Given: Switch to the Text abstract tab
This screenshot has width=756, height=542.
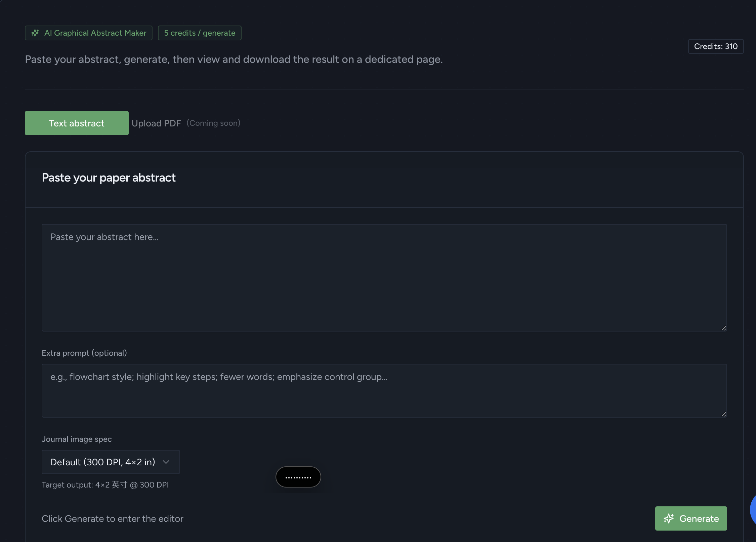Looking at the screenshot, I should [77, 123].
